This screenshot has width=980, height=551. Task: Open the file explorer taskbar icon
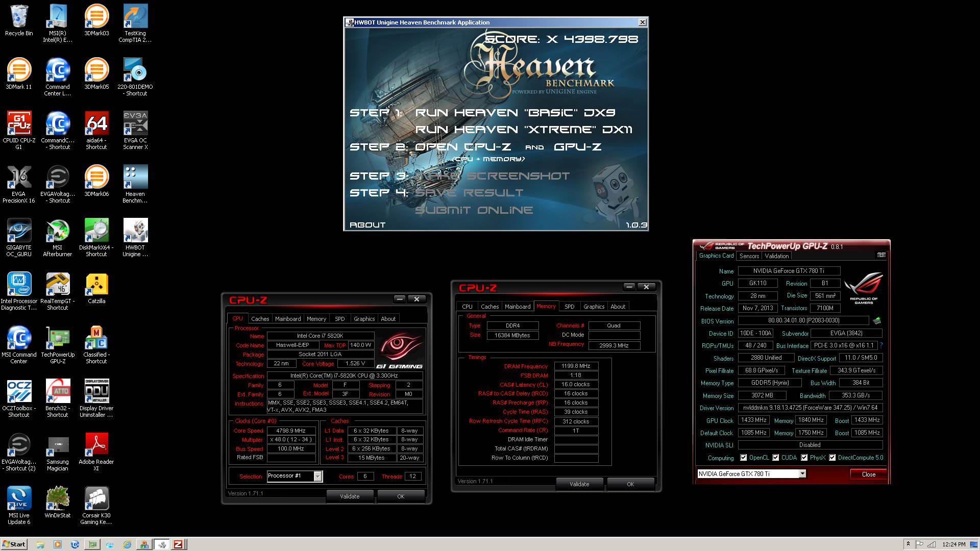(x=40, y=544)
